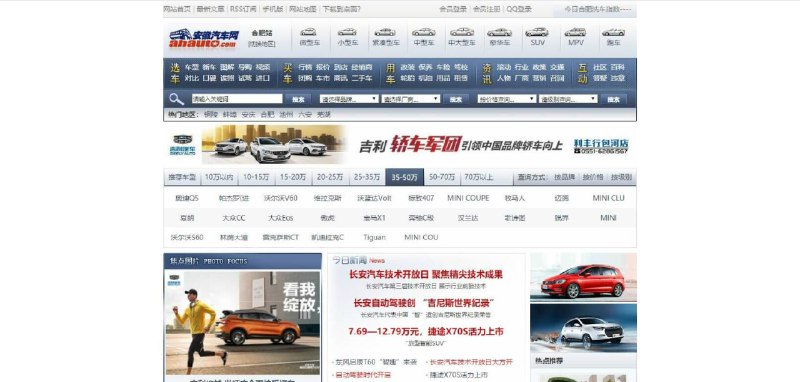Choose hot region 安庆
The height and width of the screenshot is (382, 800).
248,114
